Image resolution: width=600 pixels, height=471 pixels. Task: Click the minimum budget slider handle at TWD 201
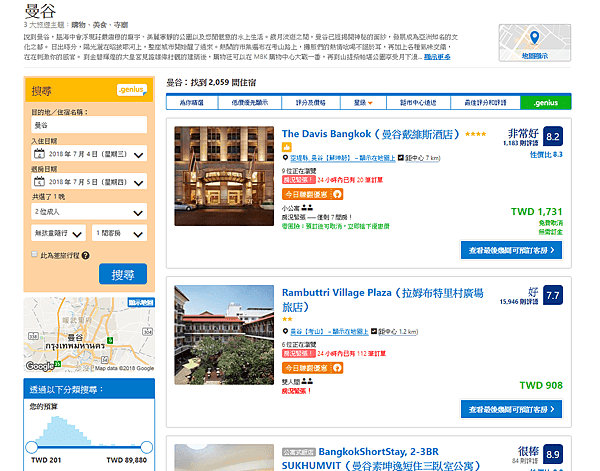(x=32, y=447)
